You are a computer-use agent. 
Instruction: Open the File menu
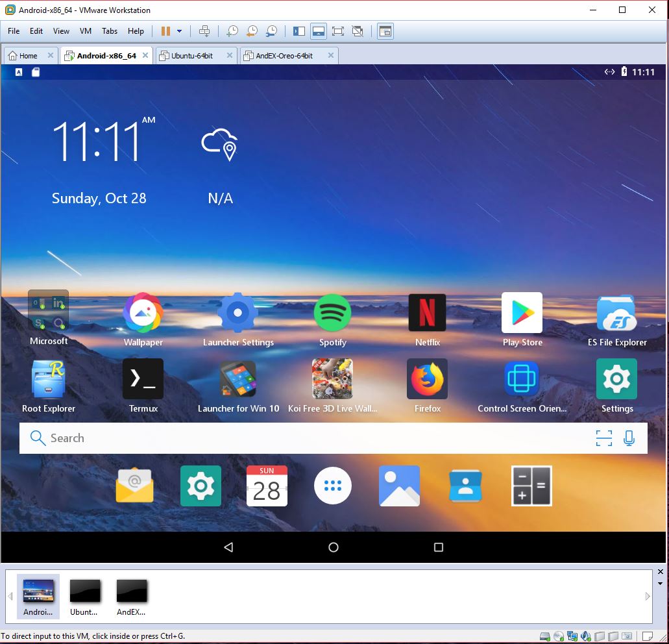pyautogui.click(x=14, y=31)
